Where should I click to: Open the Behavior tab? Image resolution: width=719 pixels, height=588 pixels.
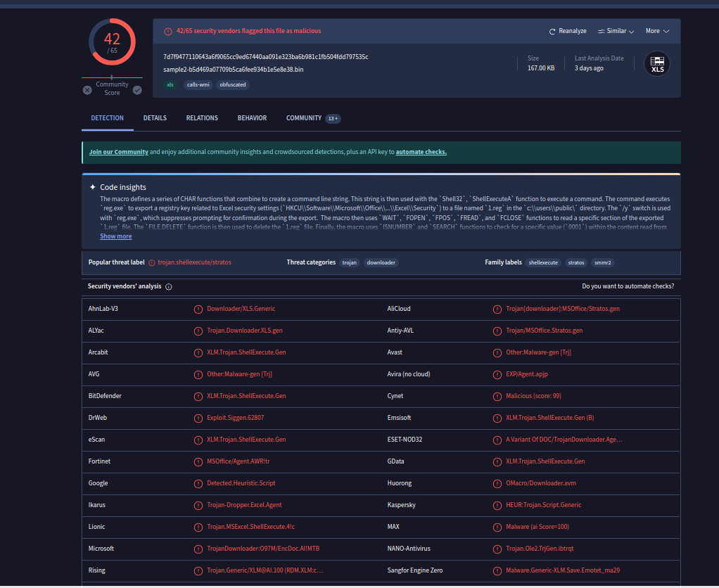(x=252, y=118)
